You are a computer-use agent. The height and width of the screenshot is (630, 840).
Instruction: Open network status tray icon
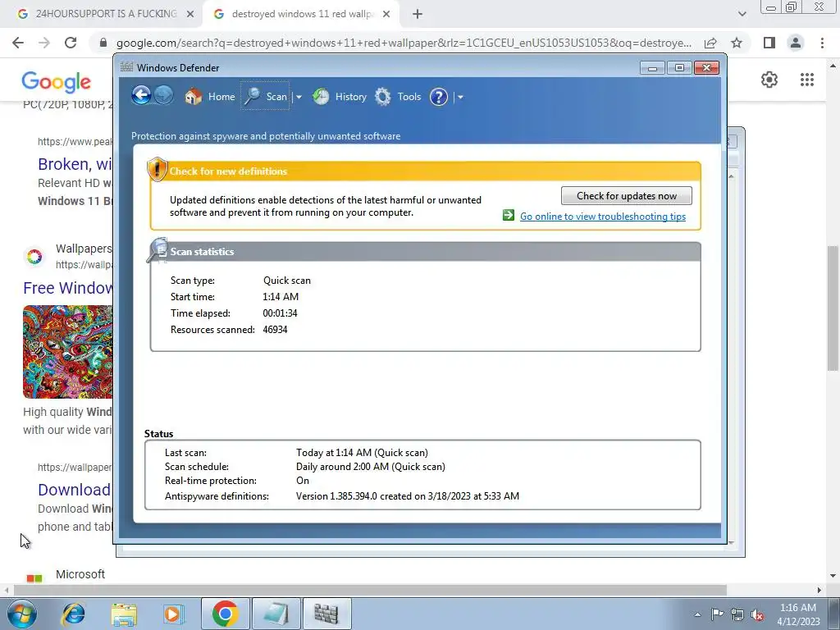(737, 614)
